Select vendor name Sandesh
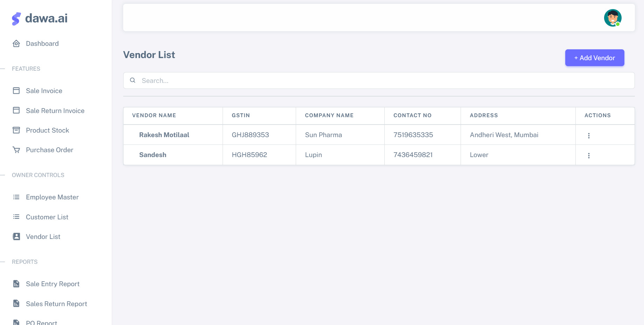This screenshot has width=644, height=325. coord(153,155)
